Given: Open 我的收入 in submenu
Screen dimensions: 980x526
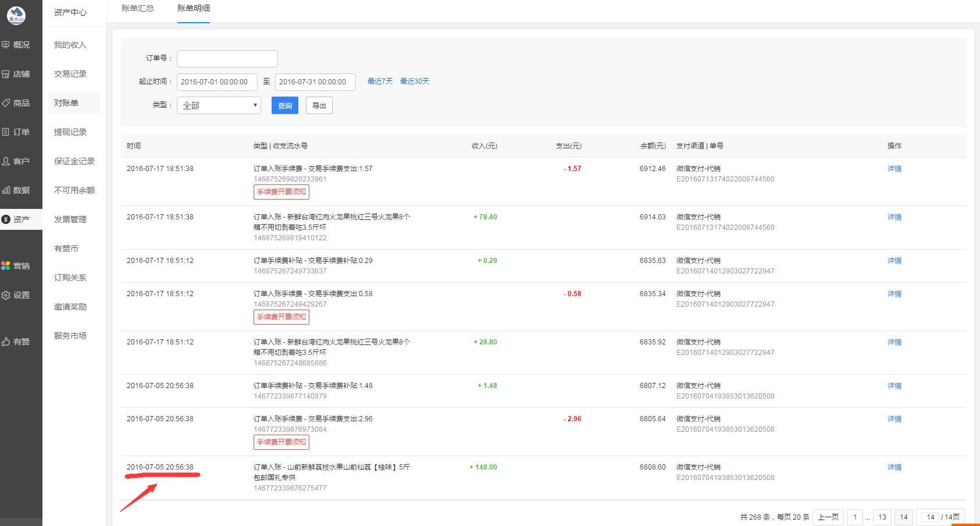Looking at the screenshot, I should coord(70,45).
